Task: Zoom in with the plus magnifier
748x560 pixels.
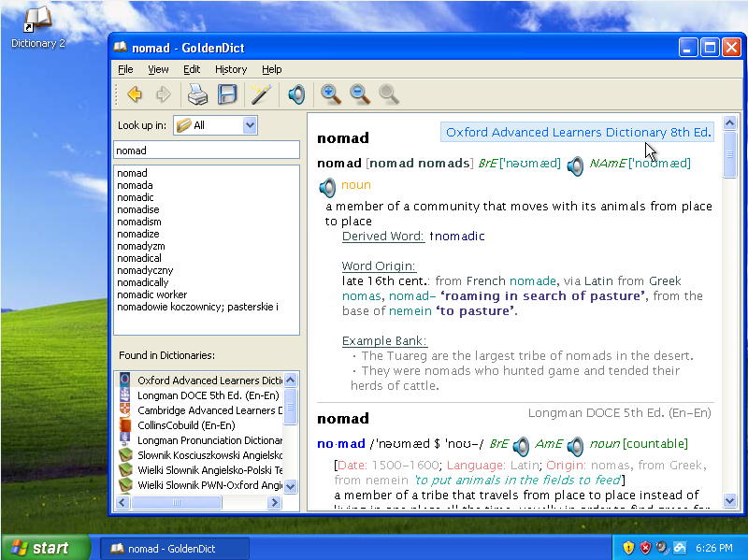Action: (x=331, y=94)
